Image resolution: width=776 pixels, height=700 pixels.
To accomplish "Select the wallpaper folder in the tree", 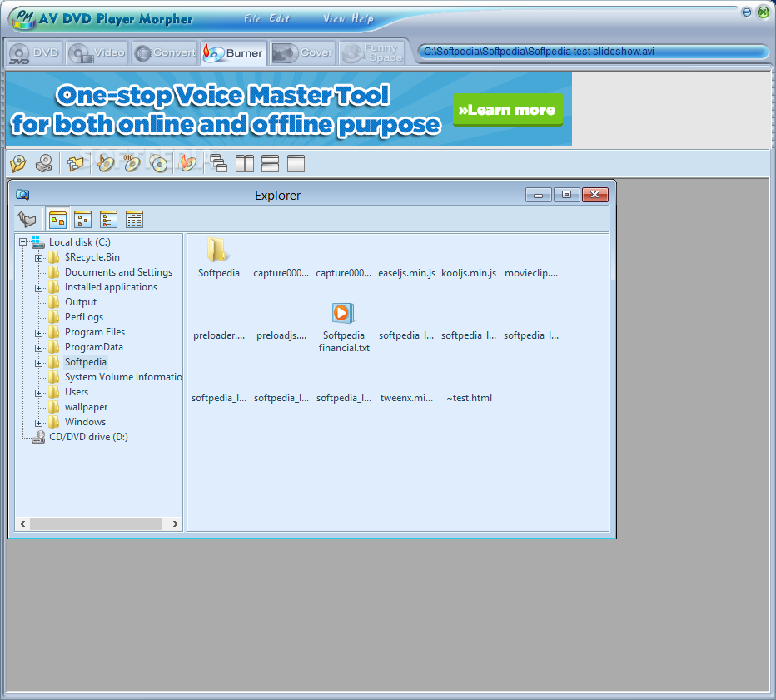I will pyautogui.click(x=86, y=407).
